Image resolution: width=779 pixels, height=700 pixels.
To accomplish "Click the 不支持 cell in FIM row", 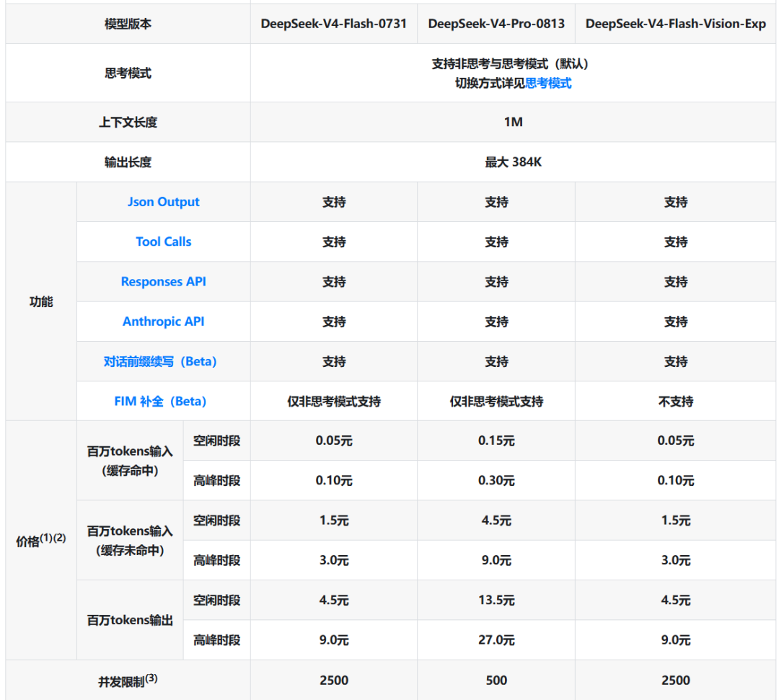I will 676,401.
